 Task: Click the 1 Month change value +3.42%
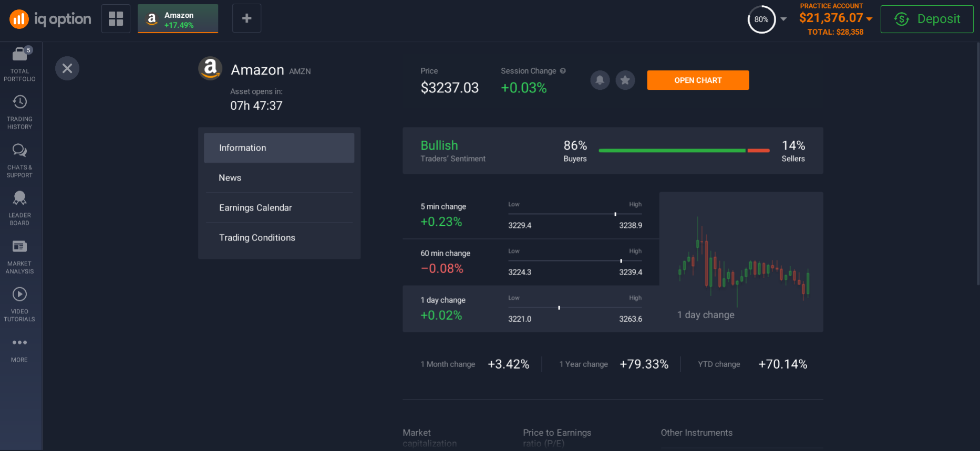pos(508,364)
